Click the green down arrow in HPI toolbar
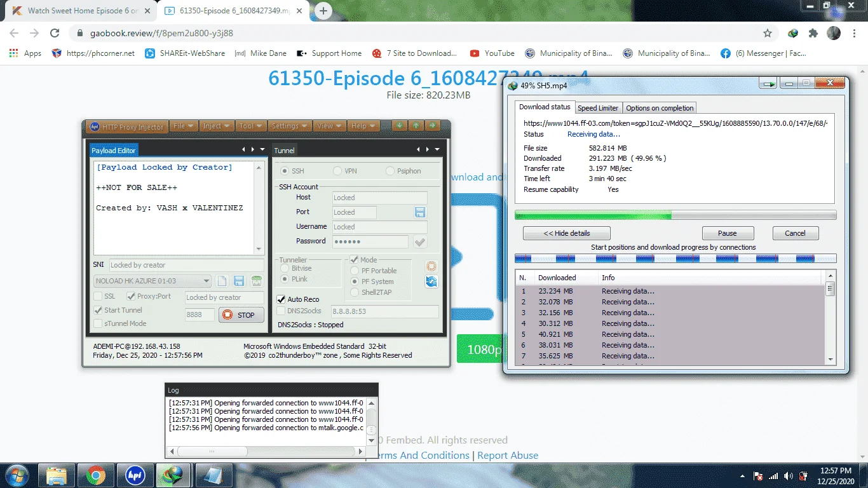The width and height of the screenshot is (868, 488). click(400, 126)
